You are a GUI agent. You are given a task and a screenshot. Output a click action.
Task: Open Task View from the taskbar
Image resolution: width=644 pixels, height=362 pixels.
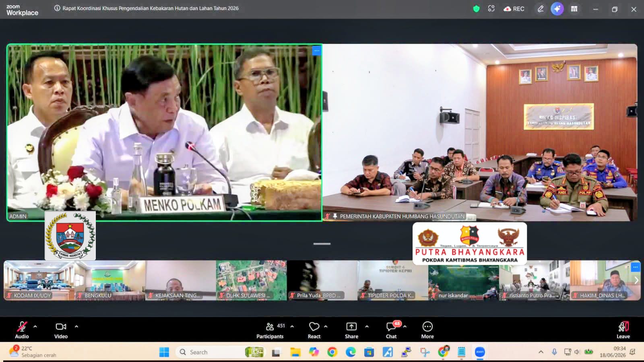[276, 352]
